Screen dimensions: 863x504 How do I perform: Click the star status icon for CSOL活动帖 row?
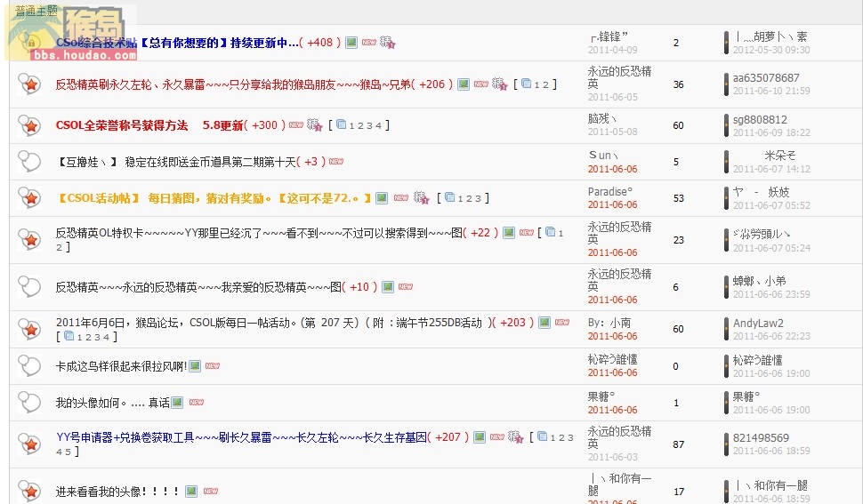coord(29,198)
